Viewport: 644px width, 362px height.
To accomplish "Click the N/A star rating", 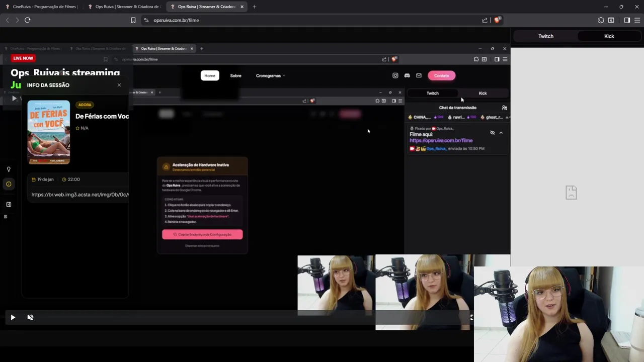I will tap(82, 128).
